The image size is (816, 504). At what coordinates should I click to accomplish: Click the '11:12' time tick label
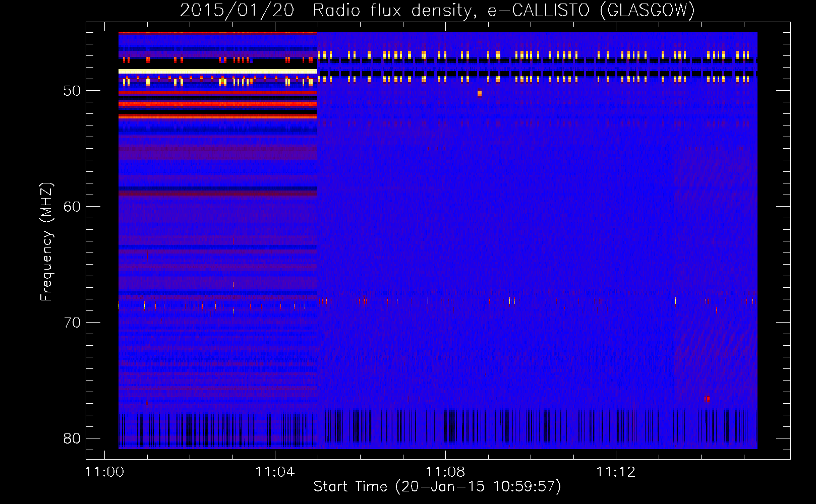[x=616, y=472]
